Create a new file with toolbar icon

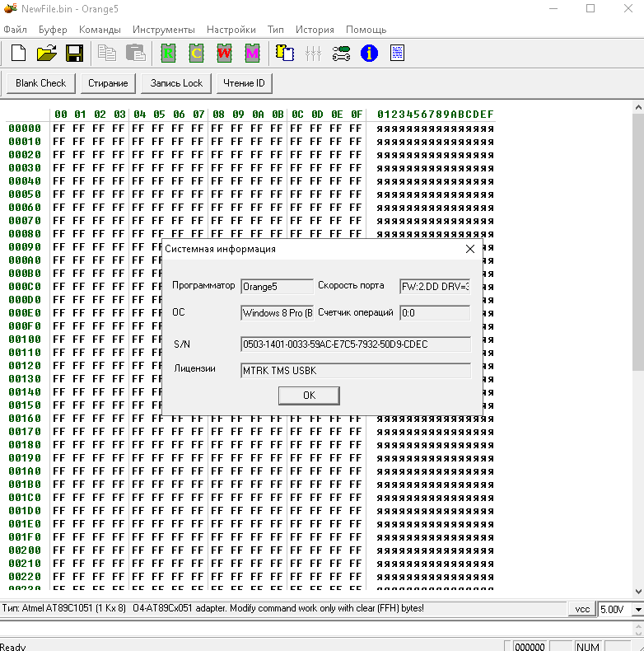pos(18,54)
